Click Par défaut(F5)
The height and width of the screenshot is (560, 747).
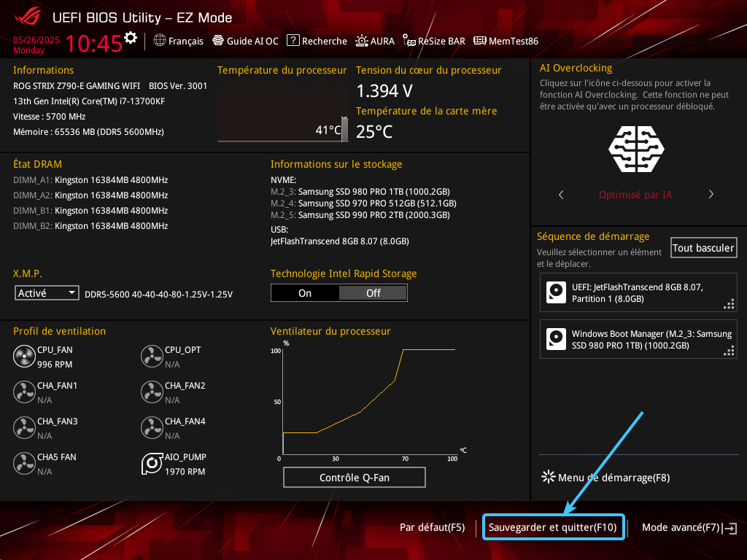click(432, 527)
